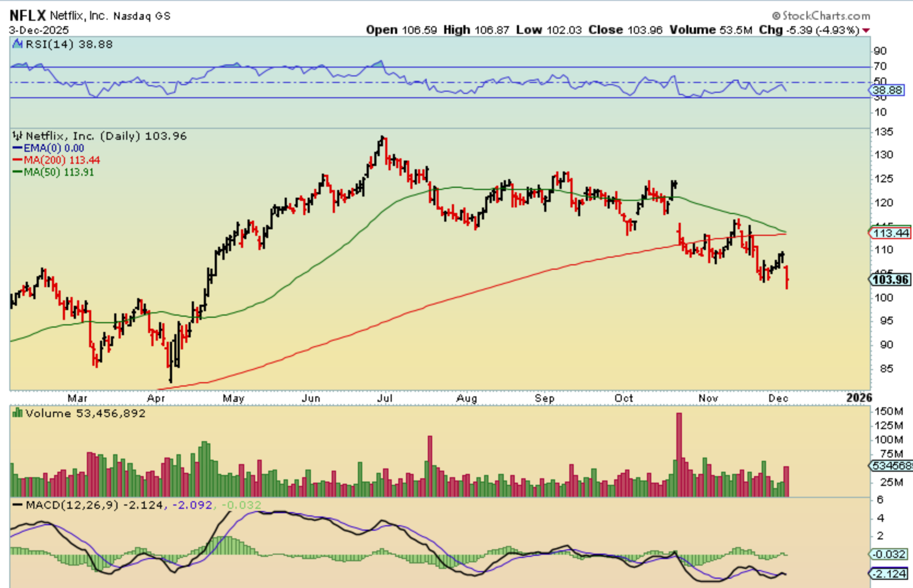Click the tallest red volume bar in late October
The image size is (913, 588).
679,454
